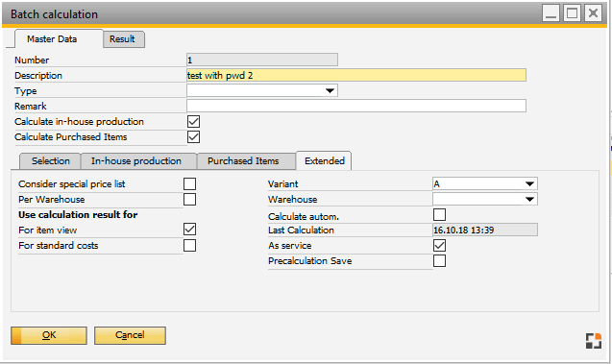
Task: Click the Number field
Action: click(x=262, y=60)
